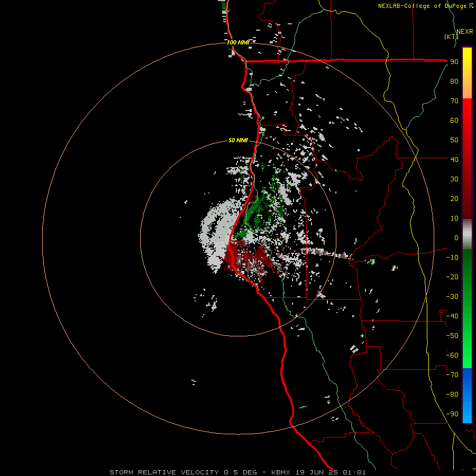Viewport: 476px width, 476px height.
Task: Click the -70 value on velocity scale
Action: 452,375
